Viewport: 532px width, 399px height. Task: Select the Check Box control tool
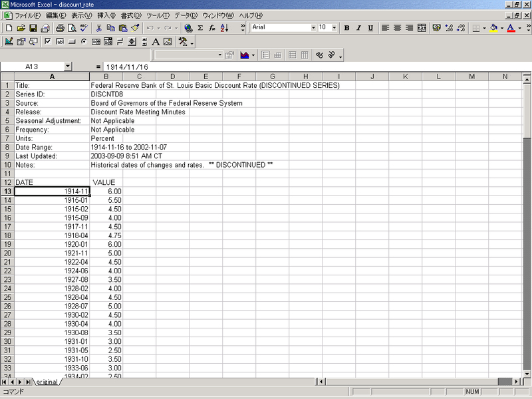click(48, 41)
